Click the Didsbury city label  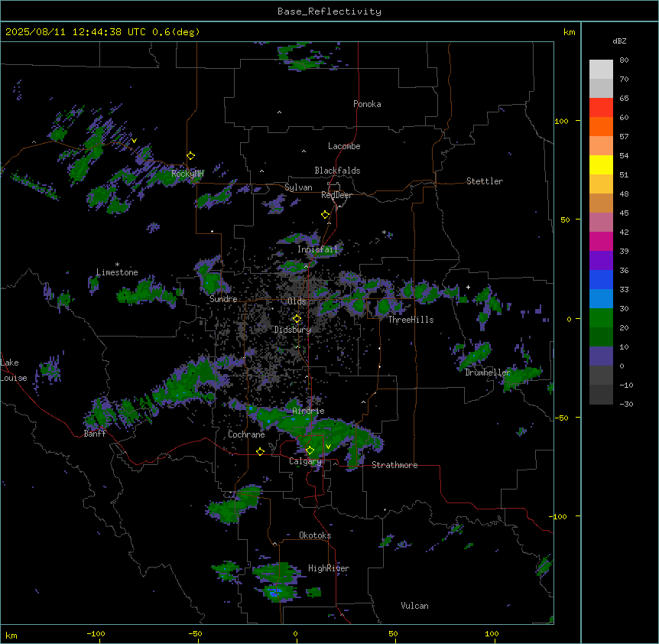coord(293,330)
